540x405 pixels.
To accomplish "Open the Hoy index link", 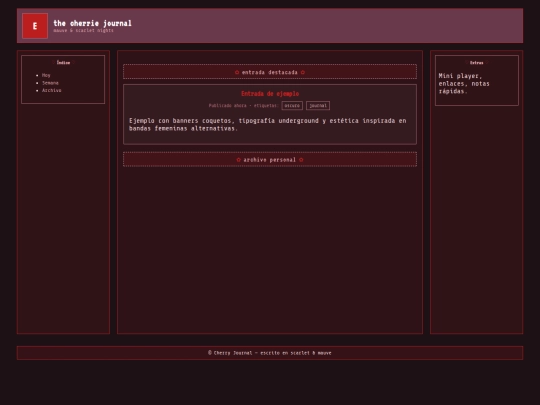I will coord(46,75).
